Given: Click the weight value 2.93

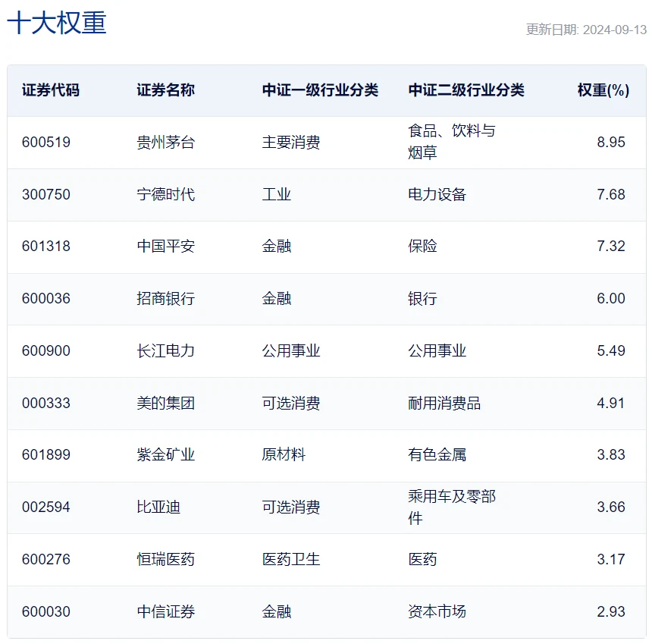Looking at the screenshot, I should point(611,612).
